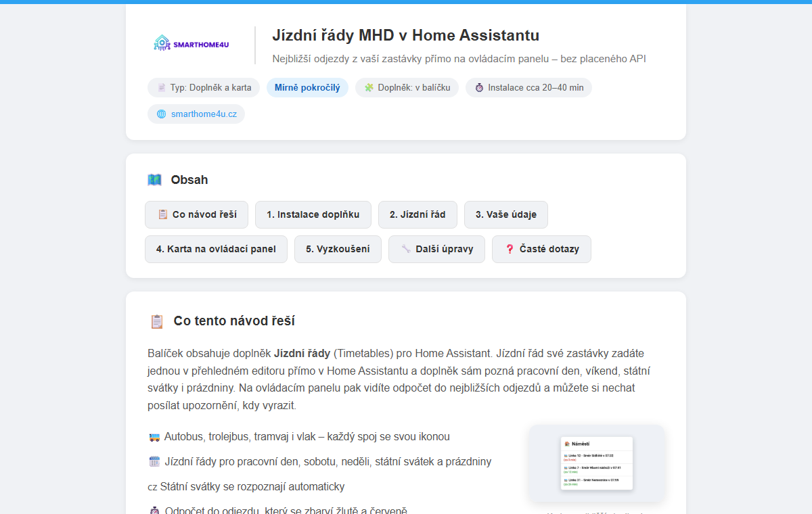This screenshot has width=812, height=514.
Task: Go to '5. Vyzkoušení' section
Action: [x=338, y=249]
